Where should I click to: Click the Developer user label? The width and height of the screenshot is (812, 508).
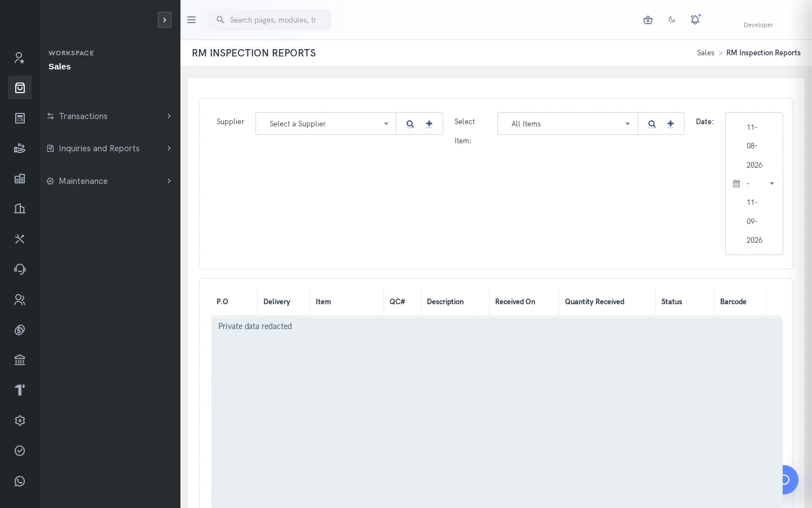coord(758,25)
